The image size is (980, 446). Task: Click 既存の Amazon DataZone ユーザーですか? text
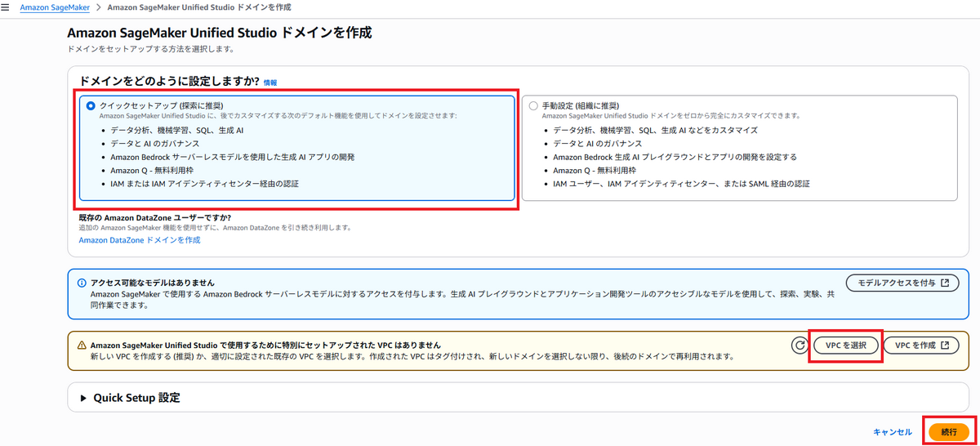(155, 217)
